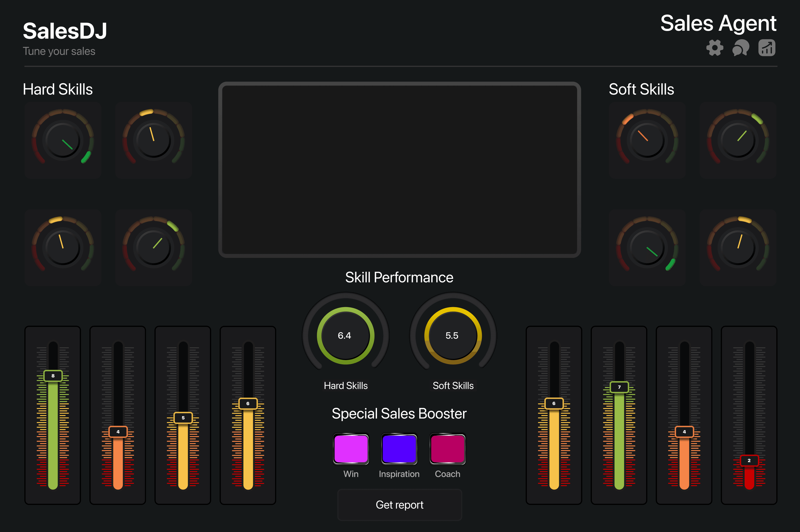Viewport: 800px width, 532px height.
Task: Click the yellow slider handle showing 5
Action: click(x=183, y=418)
